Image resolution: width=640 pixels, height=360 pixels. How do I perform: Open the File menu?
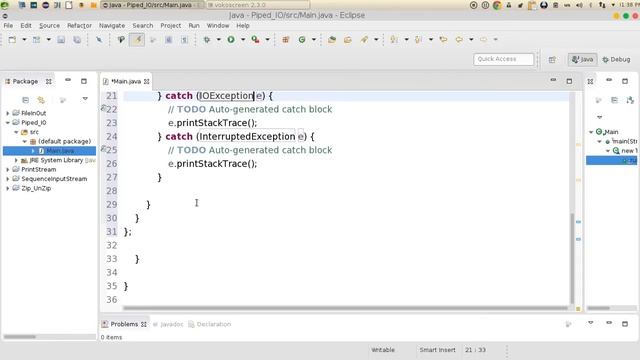[x=8, y=25]
